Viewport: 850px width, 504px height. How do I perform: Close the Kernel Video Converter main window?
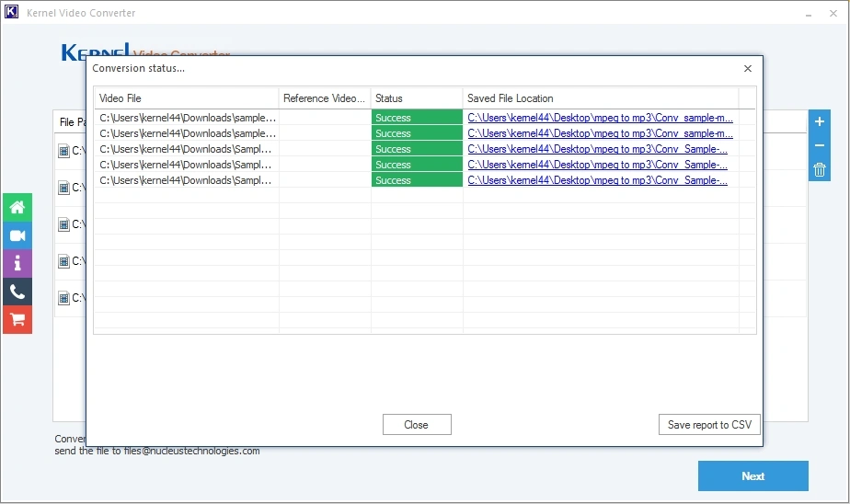(833, 14)
